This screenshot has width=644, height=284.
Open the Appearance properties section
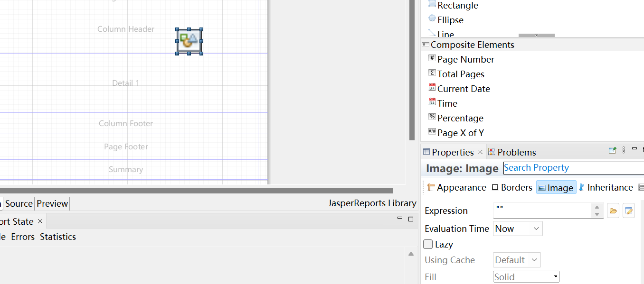pyautogui.click(x=457, y=187)
